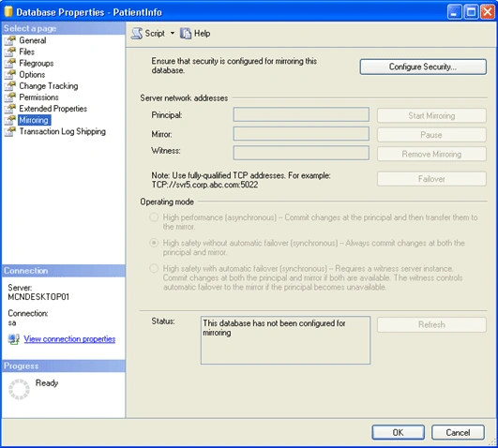Open the Change Tracking page

click(x=49, y=86)
